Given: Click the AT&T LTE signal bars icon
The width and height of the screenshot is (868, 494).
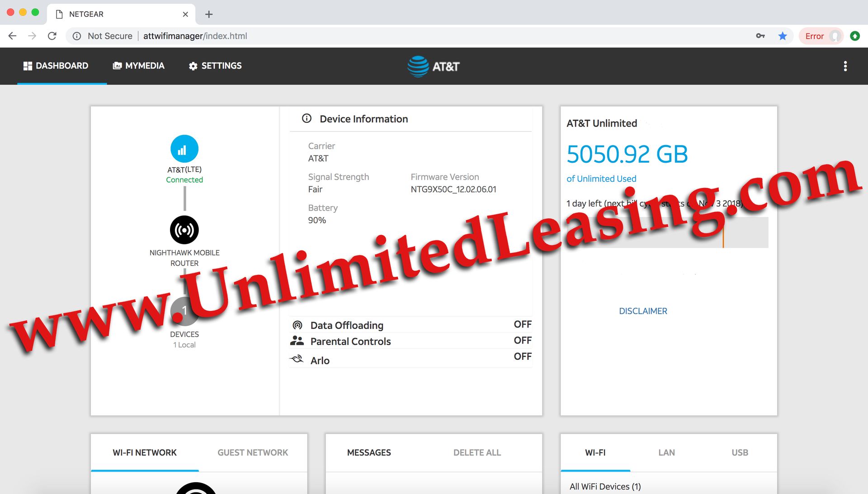Looking at the screenshot, I should coord(184,149).
